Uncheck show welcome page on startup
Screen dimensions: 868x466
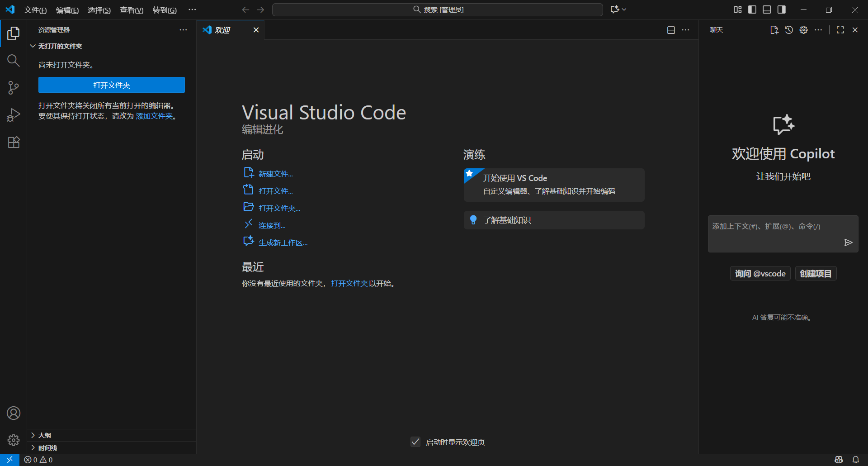(415, 442)
